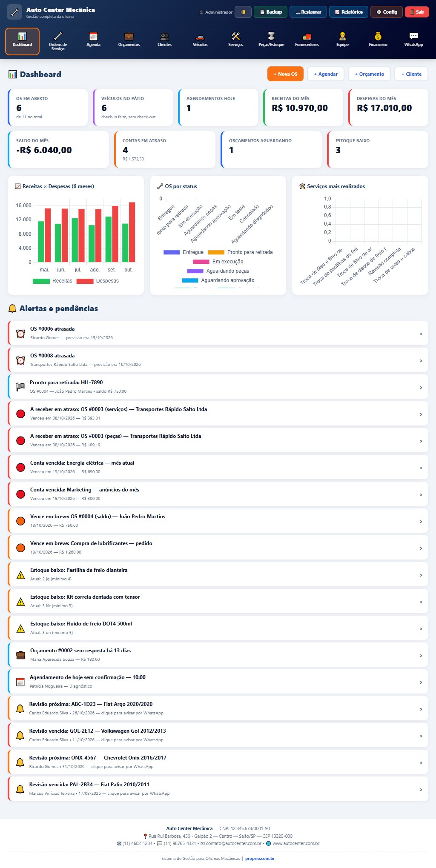Open the Dashboard nav item

(x=22, y=41)
